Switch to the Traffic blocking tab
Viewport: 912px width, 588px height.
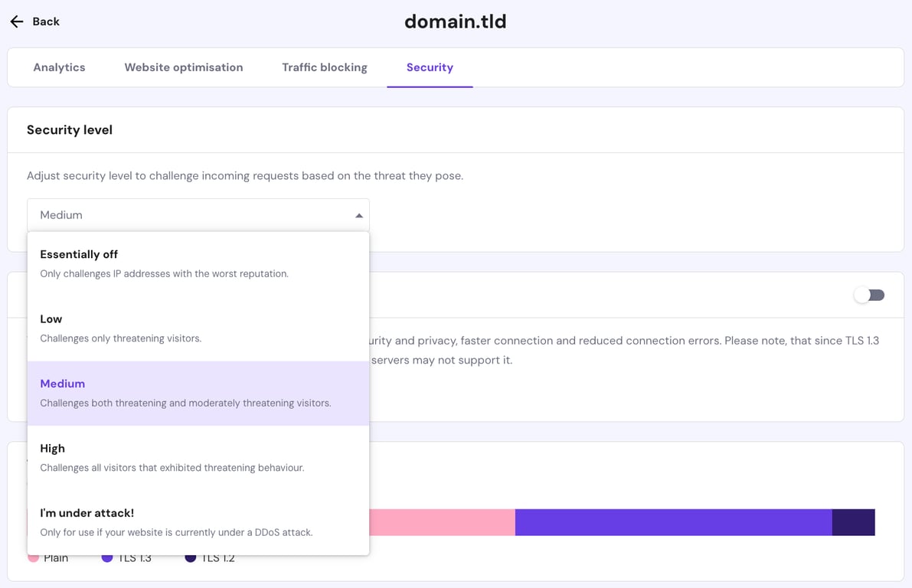(x=324, y=67)
